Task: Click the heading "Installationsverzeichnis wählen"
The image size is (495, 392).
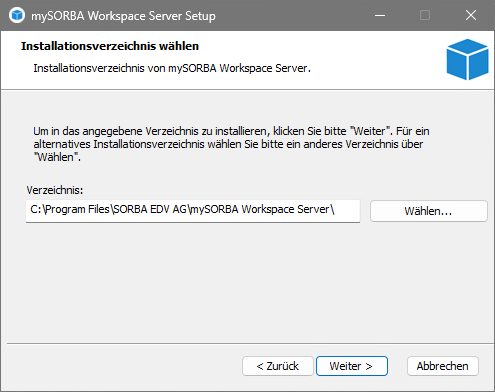Action: [x=110, y=46]
